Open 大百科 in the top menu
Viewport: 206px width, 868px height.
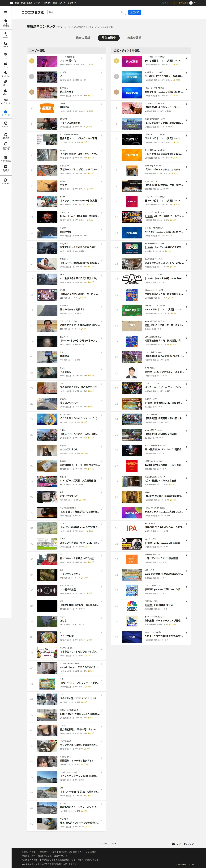coord(48,3)
